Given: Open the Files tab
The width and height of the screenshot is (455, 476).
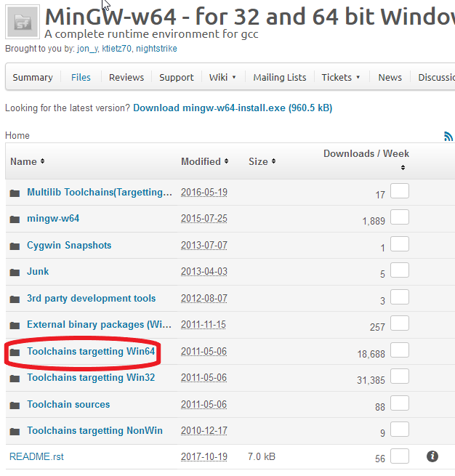Looking at the screenshot, I should [81, 78].
